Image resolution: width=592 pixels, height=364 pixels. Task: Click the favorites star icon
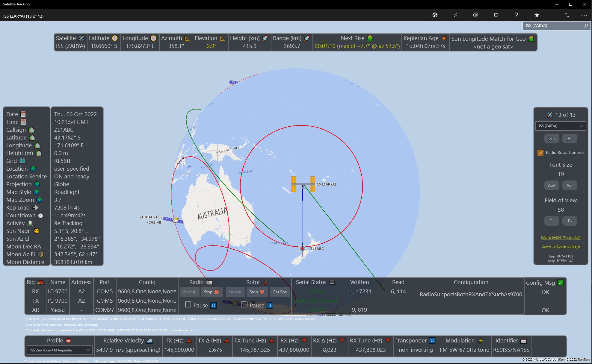point(537,15)
